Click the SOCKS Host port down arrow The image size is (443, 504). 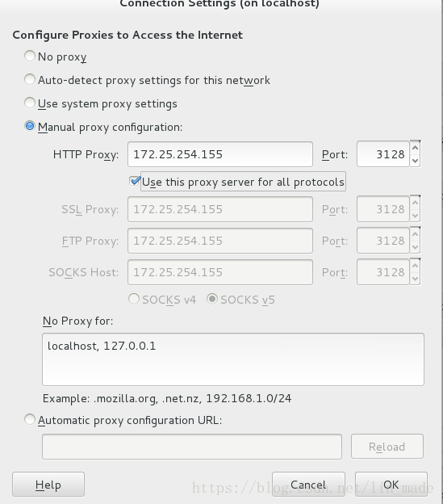(415, 279)
